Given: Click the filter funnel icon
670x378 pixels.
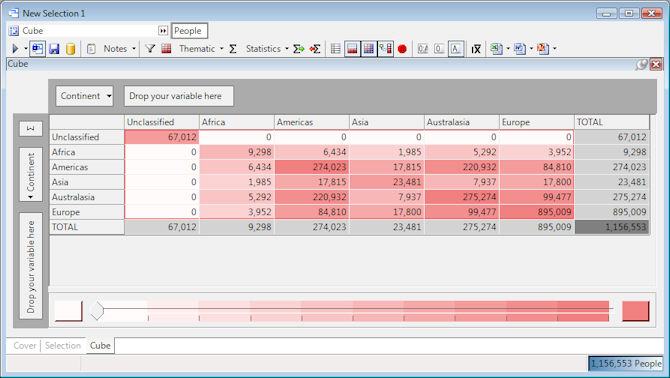Looking at the screenshot, I should click(150, 49).
